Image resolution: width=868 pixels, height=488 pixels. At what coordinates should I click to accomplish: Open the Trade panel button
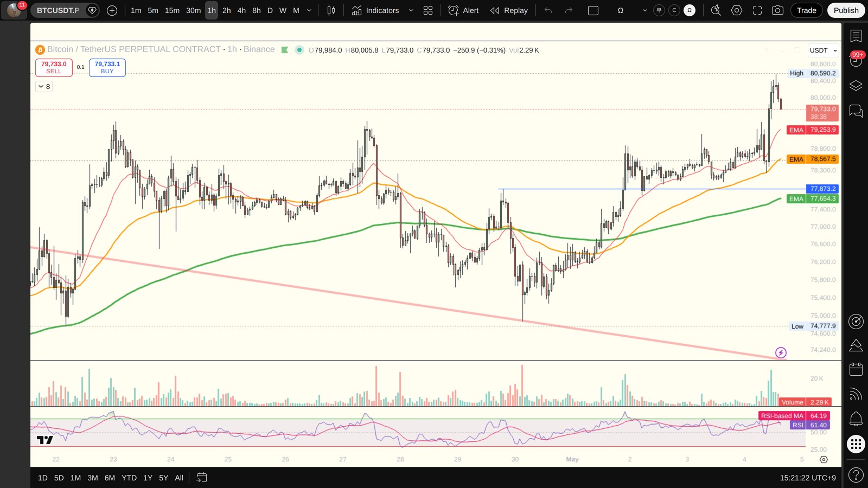(x=807, y=10)
